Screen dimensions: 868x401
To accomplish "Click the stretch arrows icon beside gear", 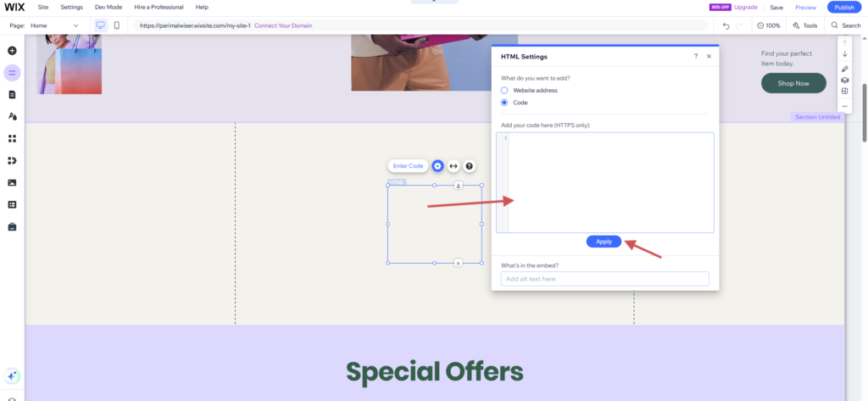I will 453,166.
